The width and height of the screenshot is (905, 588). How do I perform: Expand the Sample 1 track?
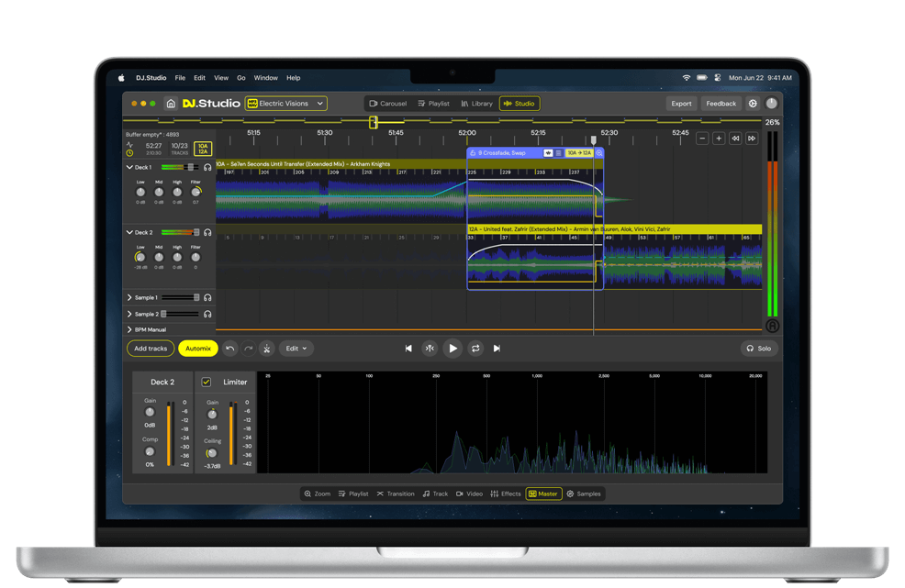pyautogui.click(x=129, y=298)
